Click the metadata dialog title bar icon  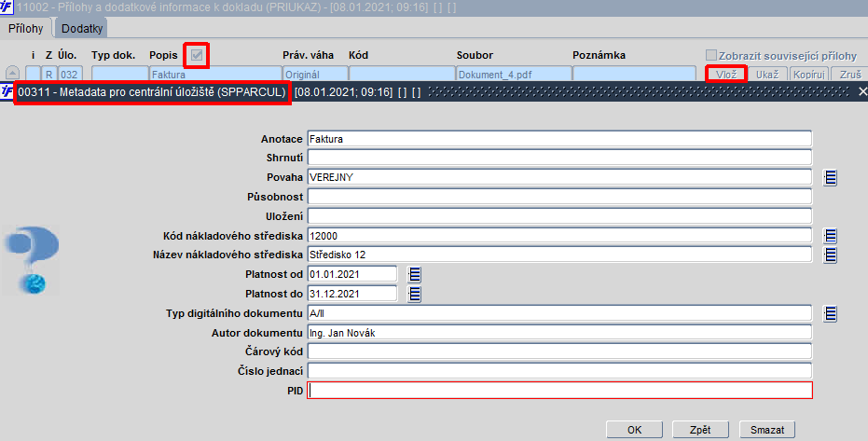(x=7, y=91)
